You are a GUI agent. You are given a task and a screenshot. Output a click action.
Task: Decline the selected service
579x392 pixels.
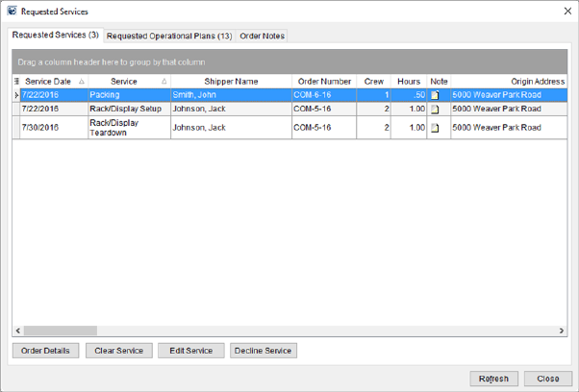(264, 351)
